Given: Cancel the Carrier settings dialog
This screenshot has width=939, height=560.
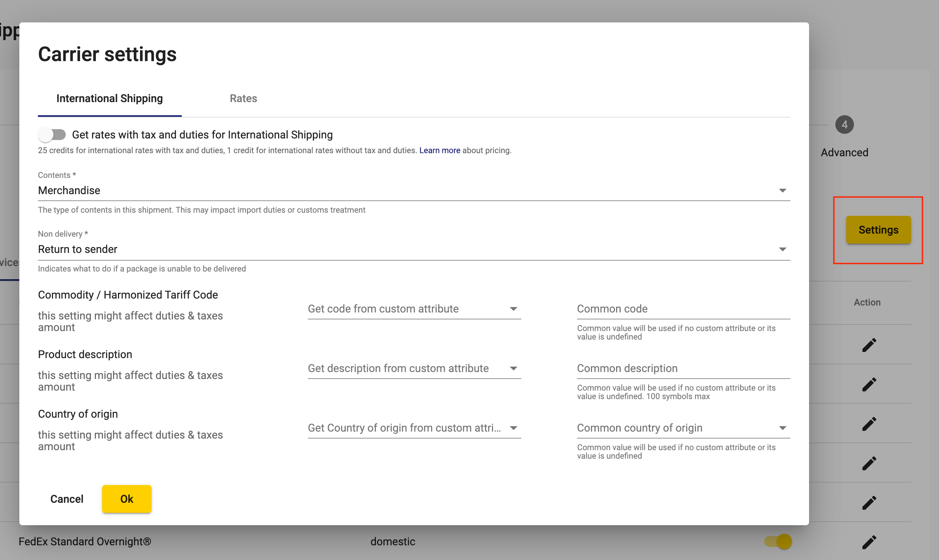Looking at the screenshot, I should pyautogui.click(x=67, y=499).
